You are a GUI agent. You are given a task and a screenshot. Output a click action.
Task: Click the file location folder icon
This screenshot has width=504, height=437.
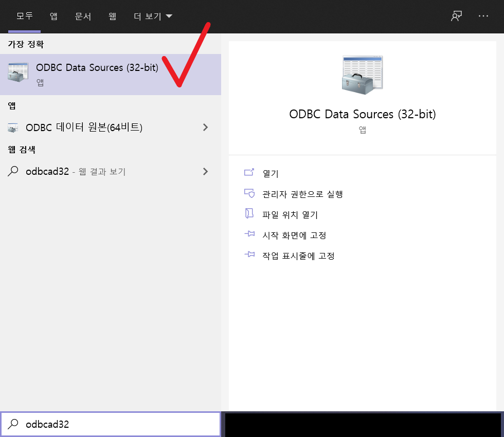point(249,213)
